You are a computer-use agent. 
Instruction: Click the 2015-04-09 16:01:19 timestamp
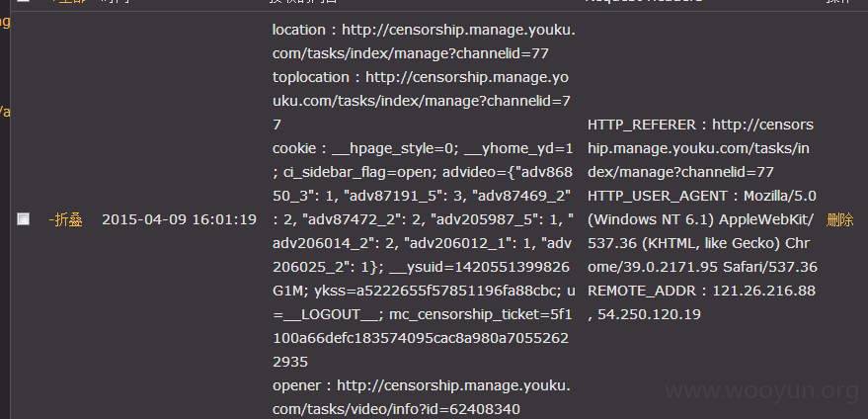tap(179, 219)
